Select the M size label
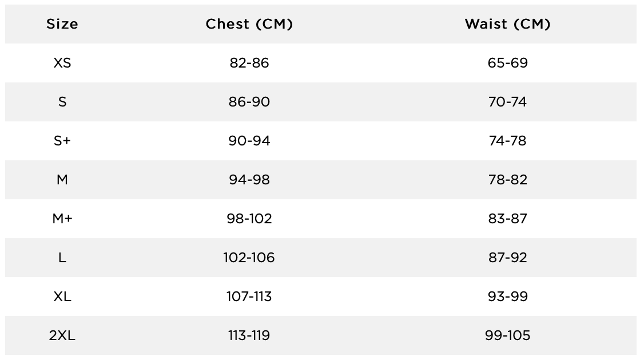The width and height of the screenshot is (644, 363). pyautogui.click(x=62, y=180)
